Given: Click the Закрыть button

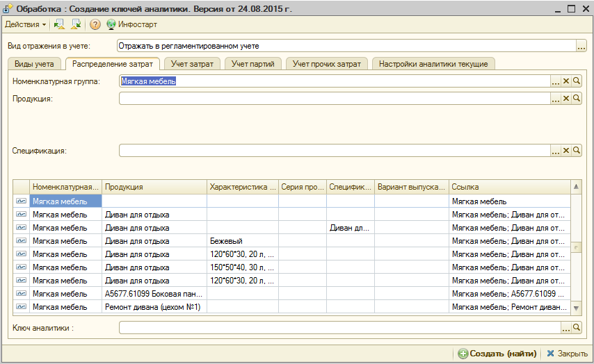Looking at the screenshot, I should 567,354.
